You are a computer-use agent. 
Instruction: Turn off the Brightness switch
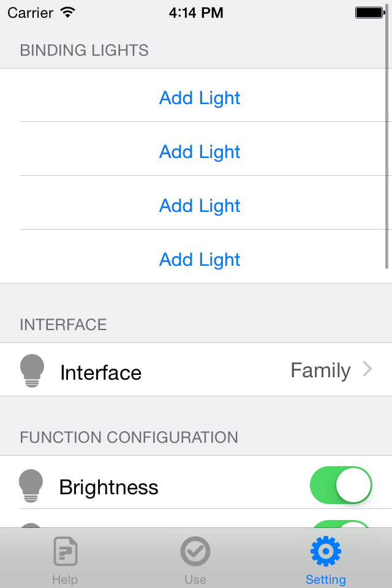click(x=341, y=485)
